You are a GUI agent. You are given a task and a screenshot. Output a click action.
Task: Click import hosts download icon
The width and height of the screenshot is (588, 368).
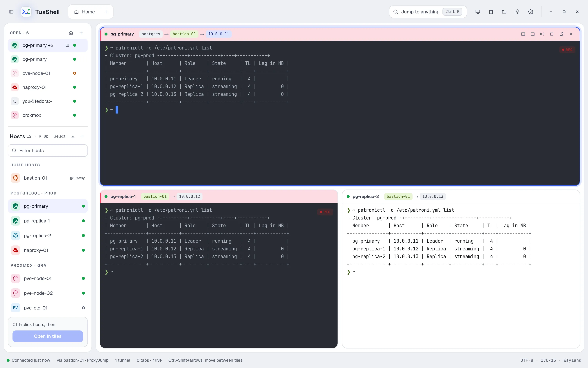tap(73, 136)
